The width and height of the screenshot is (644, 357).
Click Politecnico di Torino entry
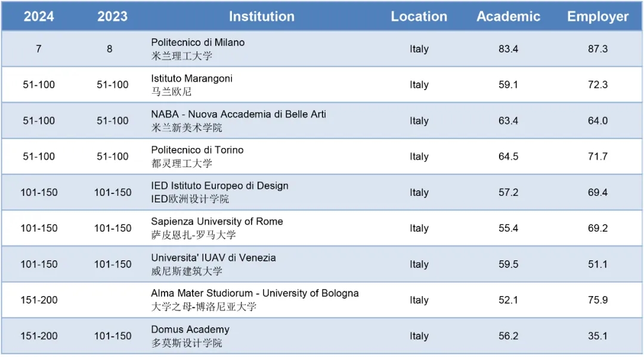pos(197,150)
